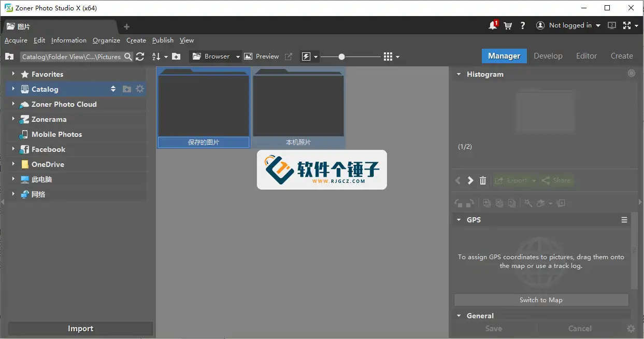Open the Create menu in menu bar
This screenshot has height=339, width=644.
[136, 40]
